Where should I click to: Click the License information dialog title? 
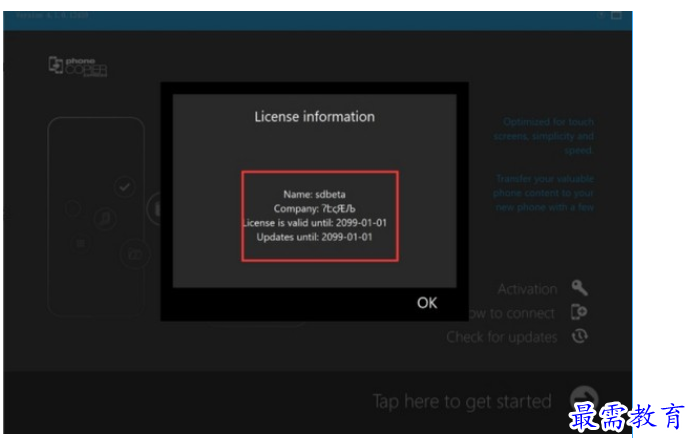click(314, 117)
